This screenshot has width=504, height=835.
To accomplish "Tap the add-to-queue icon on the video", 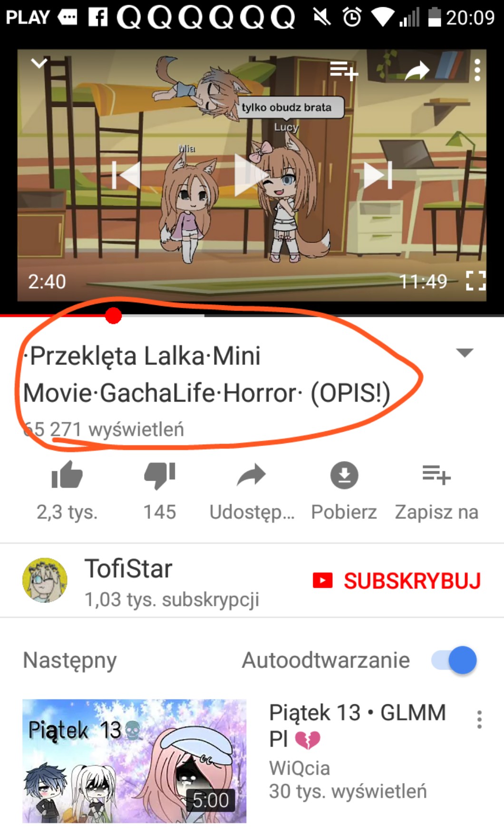I will [344, 71].
